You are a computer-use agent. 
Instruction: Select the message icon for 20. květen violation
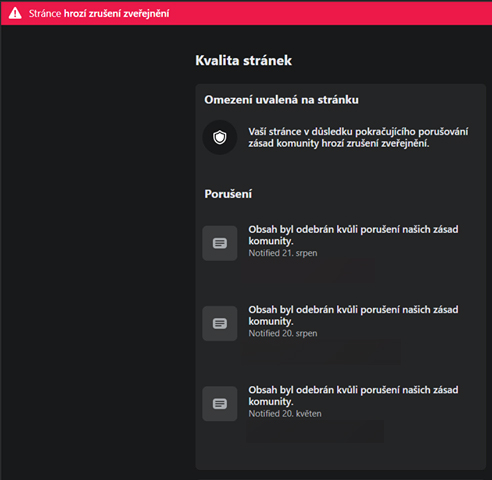(x=220, y=404)
